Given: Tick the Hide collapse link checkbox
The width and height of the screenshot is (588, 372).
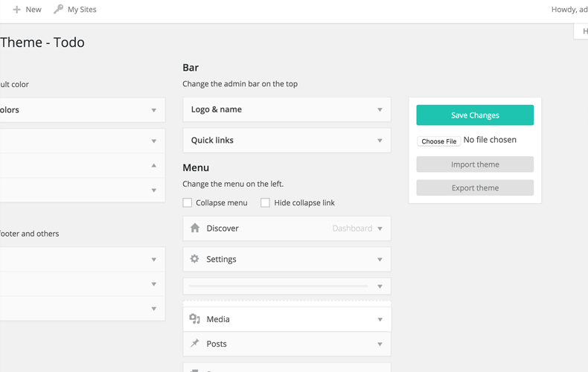Looking at the screenshot, I should (x=265, y=202).
